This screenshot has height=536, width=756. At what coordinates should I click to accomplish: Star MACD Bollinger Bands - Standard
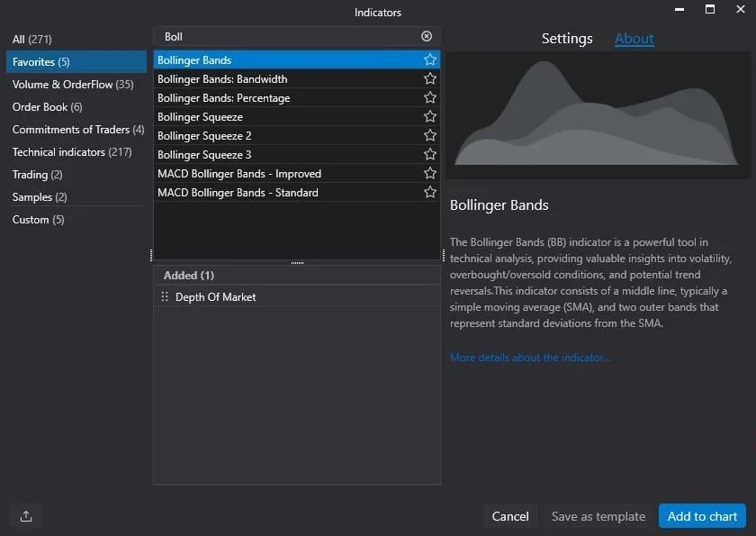click(x=429, y=192)
